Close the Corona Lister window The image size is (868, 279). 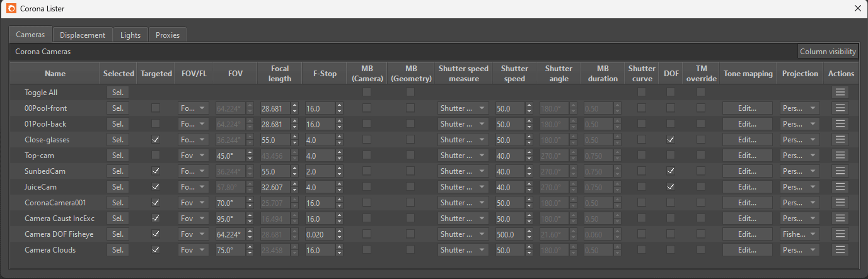(857, 9)
